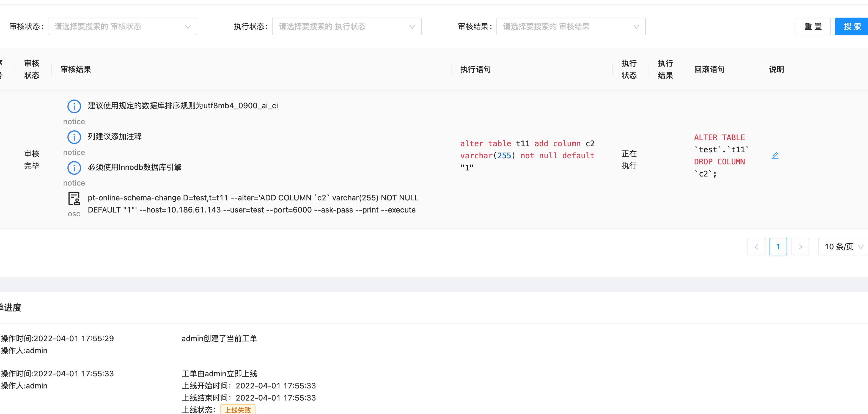Select page 1 in the pagination bar

click(778, 246)
